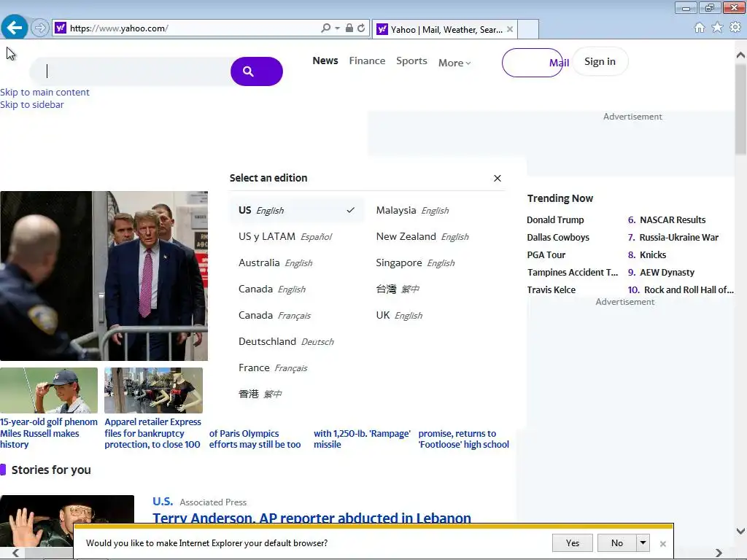
Task: Open Favorites star icon
Action: click(717, 28)
